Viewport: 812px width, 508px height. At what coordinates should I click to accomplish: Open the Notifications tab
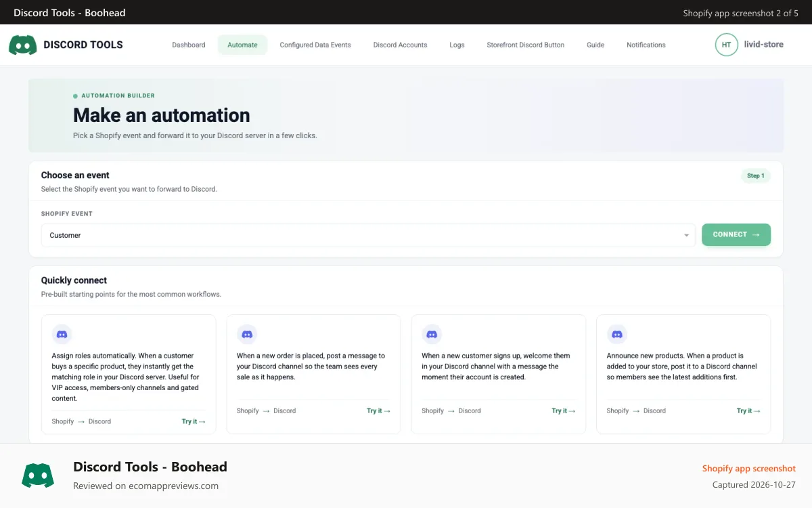[x=646, y=45]
